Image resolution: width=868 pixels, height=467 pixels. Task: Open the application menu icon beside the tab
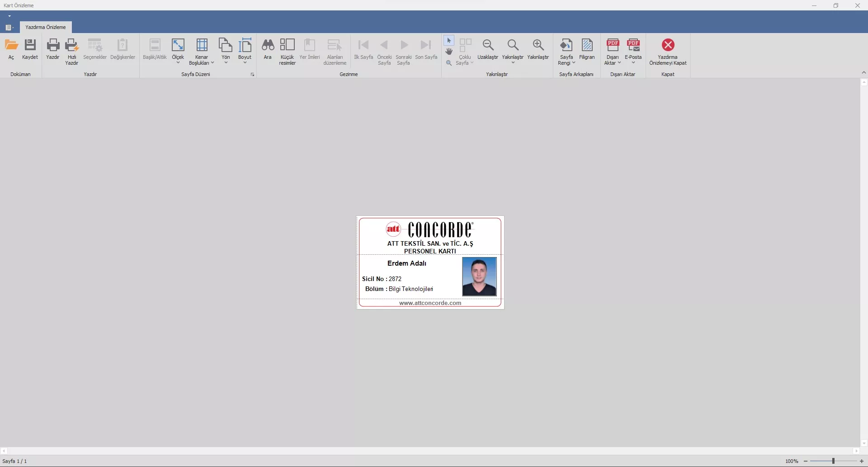click(x=9, y=28)
